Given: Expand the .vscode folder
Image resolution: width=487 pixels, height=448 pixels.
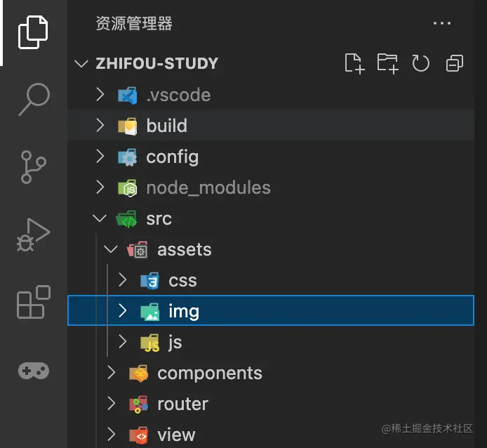Looking at the screenshot, I should point(100,94).
